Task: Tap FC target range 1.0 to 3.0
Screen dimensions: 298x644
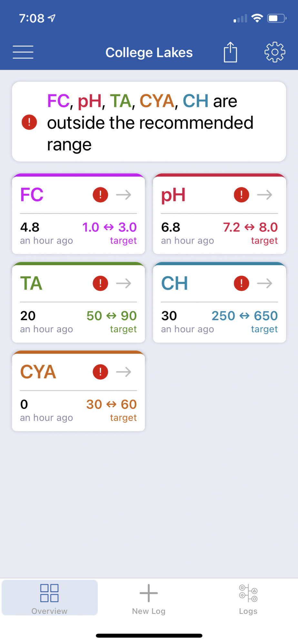Action: (109, 227)
